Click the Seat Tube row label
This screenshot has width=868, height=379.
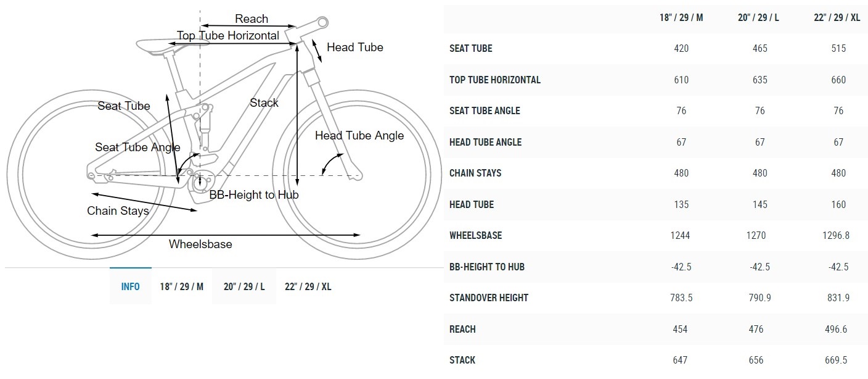click(471, 48)
